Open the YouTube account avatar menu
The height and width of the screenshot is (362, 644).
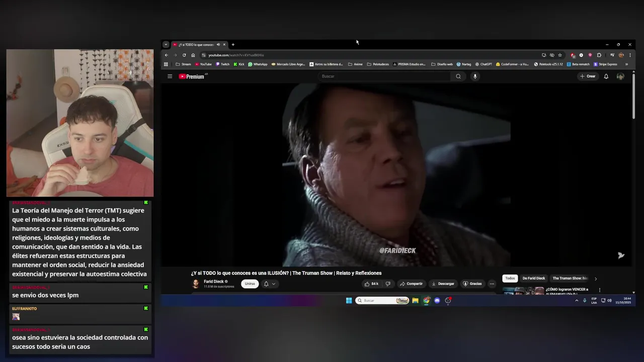coord(620,76)
